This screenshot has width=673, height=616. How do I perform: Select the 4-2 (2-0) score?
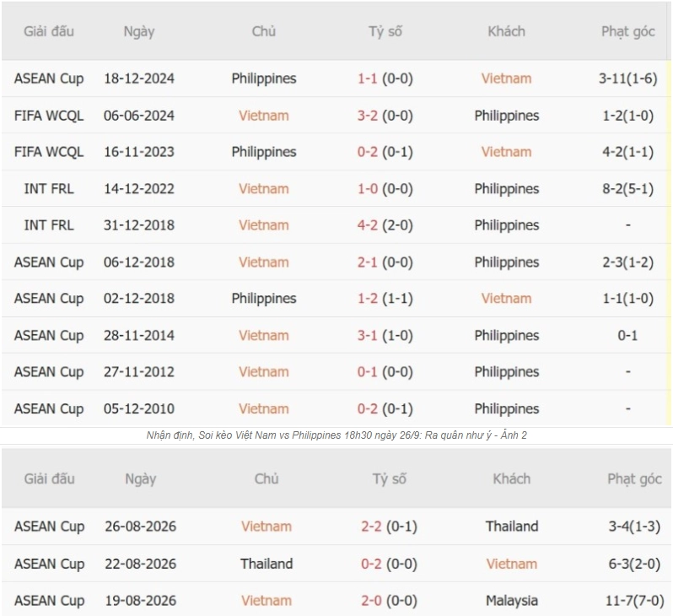[385, 225]
